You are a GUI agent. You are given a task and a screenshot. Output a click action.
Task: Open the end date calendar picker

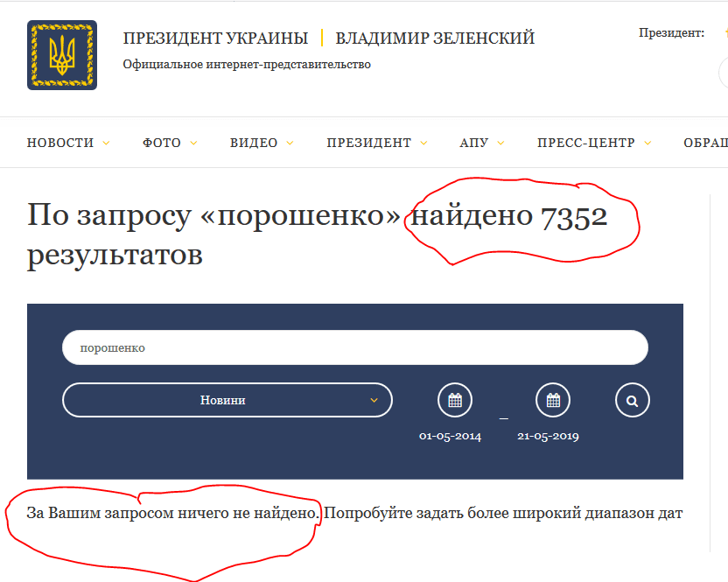click(553, 400)
